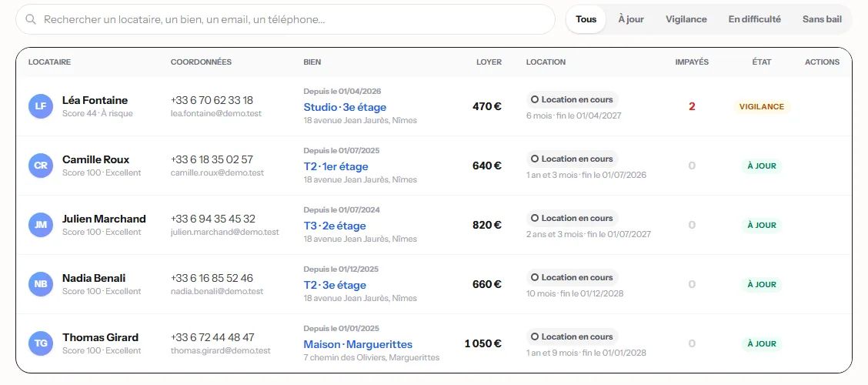Click email camille.roux@demo.test

click(217, 172)
